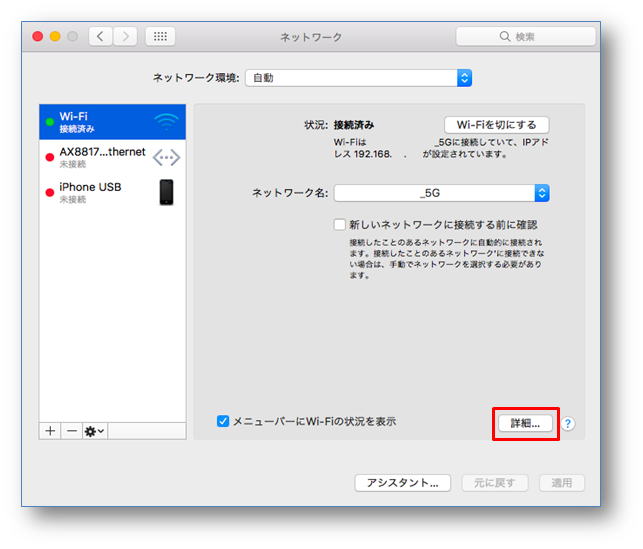Go back with the left chevron button
Viewport: 643px width, 549px height.
click(100, 36)
